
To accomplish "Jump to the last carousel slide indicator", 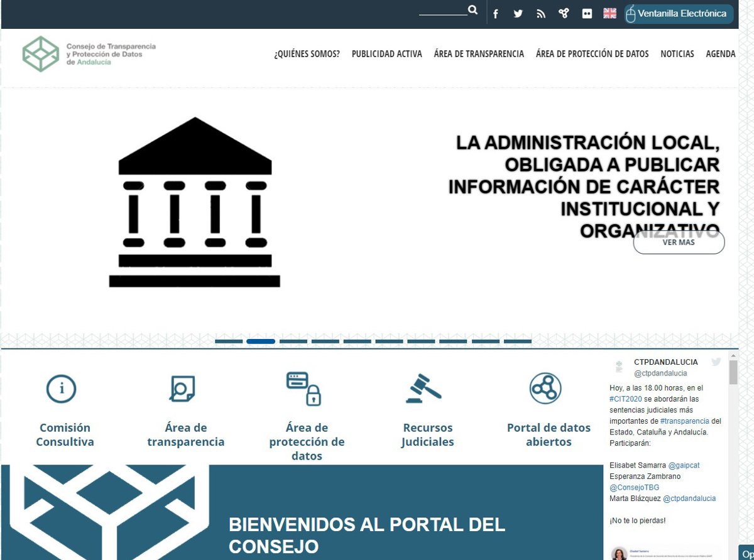I will tap(517, 342).
